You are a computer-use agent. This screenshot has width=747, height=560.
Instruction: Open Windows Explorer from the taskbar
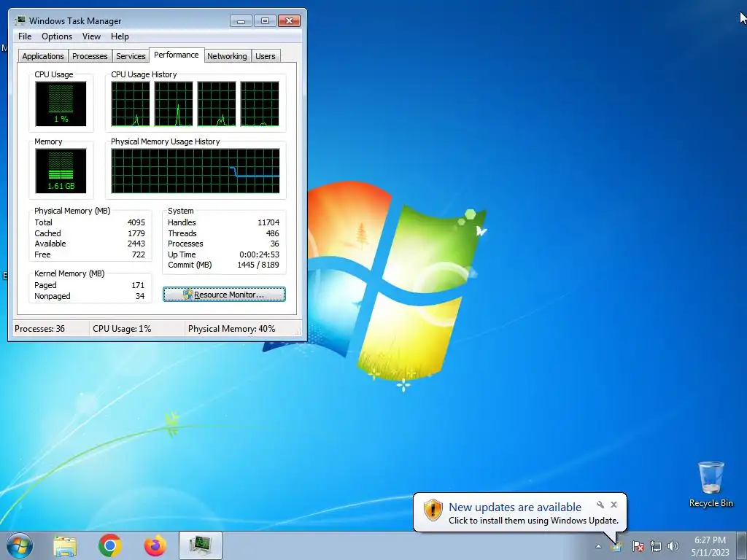(65, 545)
